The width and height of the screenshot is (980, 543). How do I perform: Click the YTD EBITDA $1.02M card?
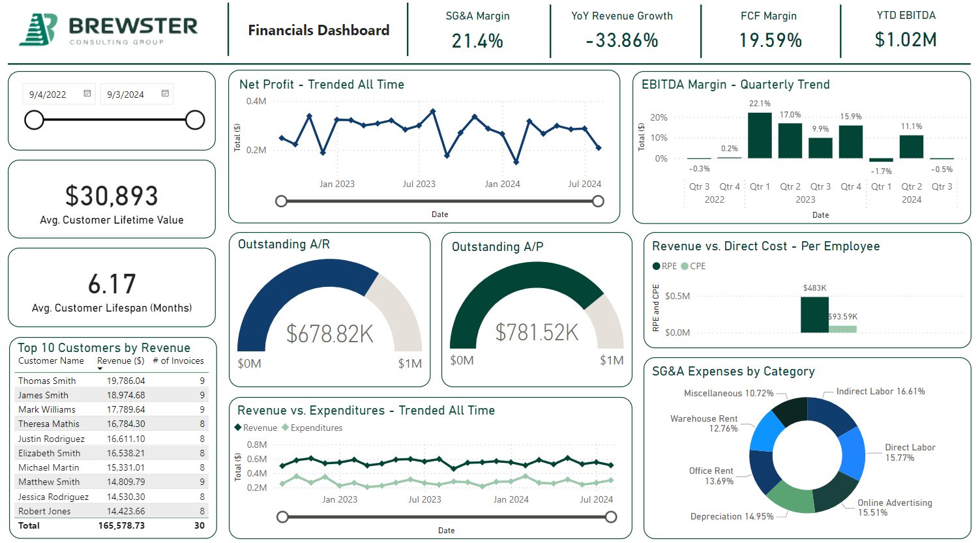[x=906, y=30]
